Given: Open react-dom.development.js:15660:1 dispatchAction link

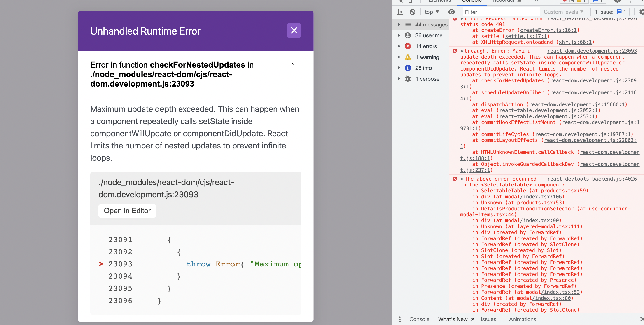Looking at the screenshot, I should pyautogui.click(x=576, y=105).
